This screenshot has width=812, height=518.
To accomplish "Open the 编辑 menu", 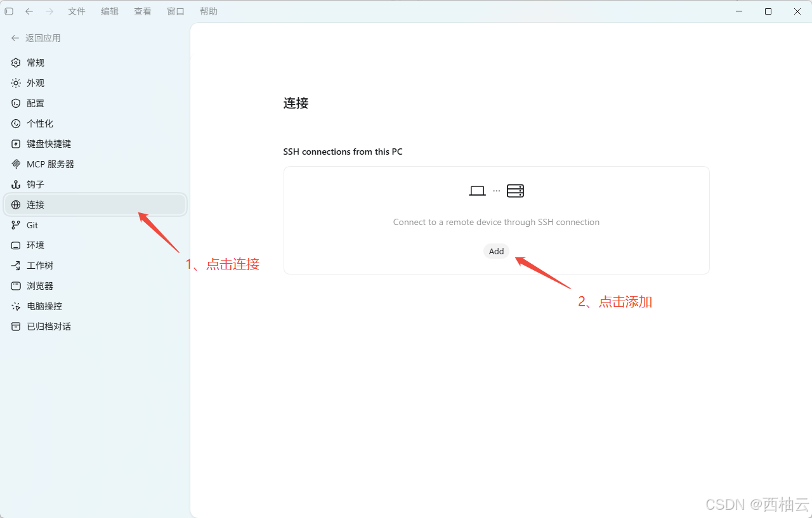I will click(110, 11).
